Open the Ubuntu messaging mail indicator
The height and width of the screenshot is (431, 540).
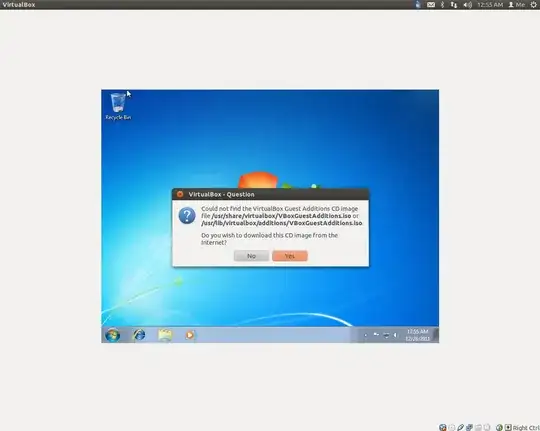[430, 4]
